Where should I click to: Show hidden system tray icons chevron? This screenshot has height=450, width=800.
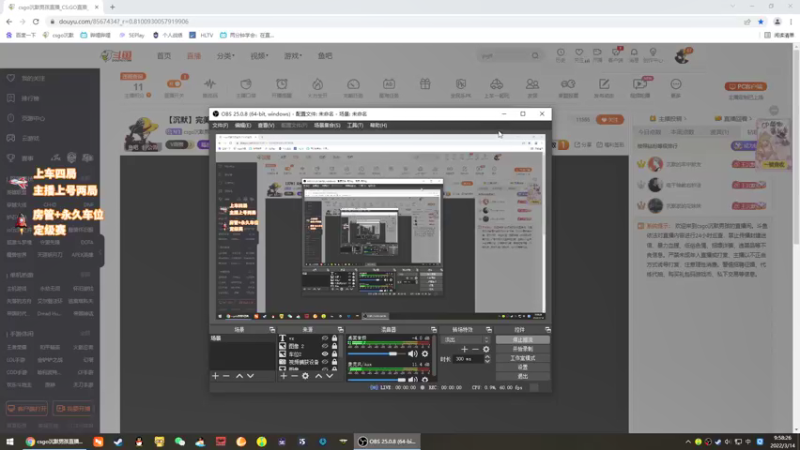688,442
